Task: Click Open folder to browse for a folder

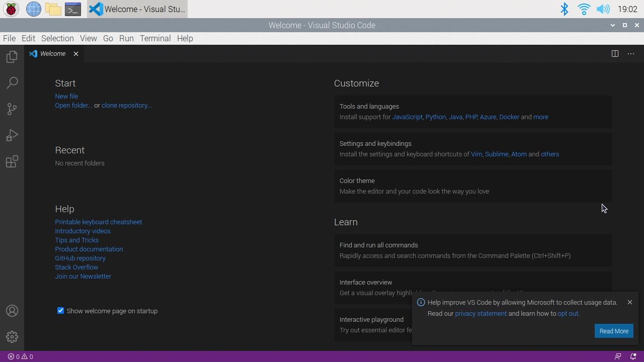Action: 72,105
